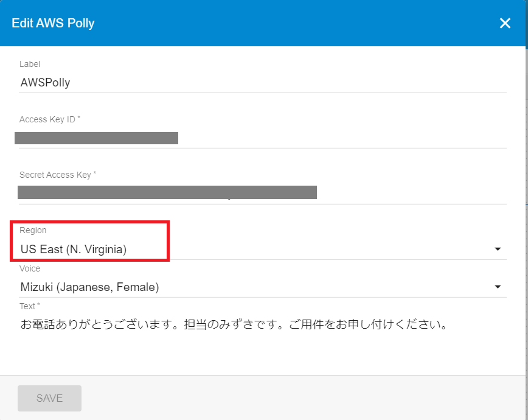This screenshot has width=528, height=420.
Task: Open the Region dropdown arrow
Action: coord(498,249)
